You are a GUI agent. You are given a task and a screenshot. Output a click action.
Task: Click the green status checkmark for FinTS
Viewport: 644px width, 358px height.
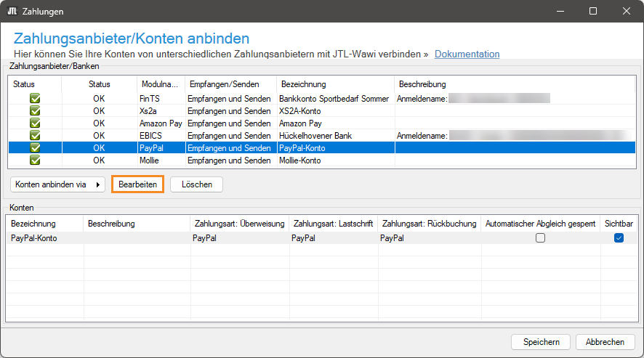35,98
